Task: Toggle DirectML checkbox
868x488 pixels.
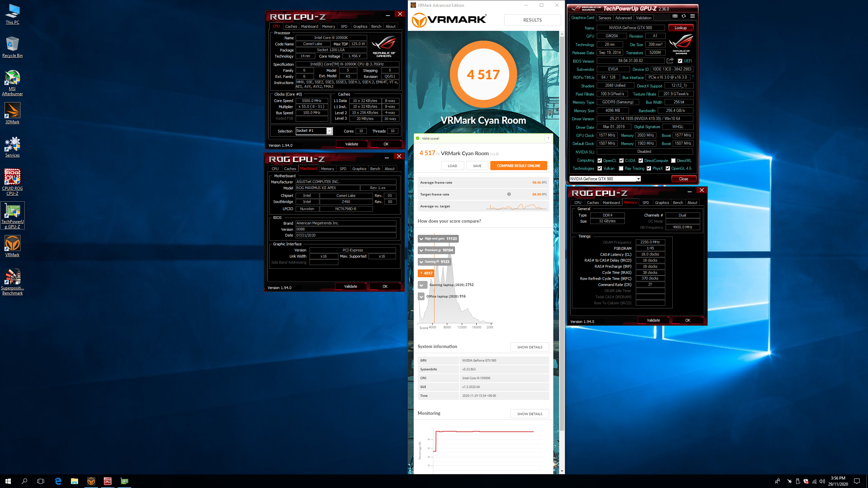Action: 673,161
